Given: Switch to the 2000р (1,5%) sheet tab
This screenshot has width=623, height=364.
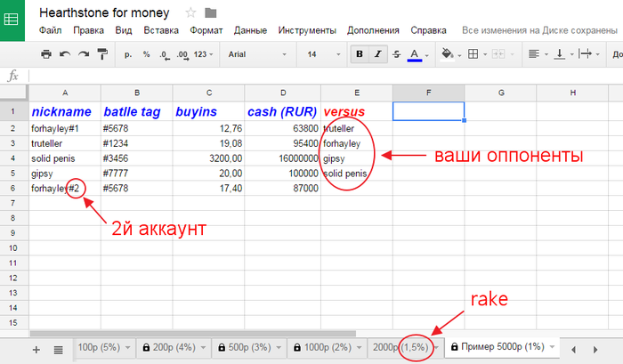Looking at the screenshot, I should [400, 347].
